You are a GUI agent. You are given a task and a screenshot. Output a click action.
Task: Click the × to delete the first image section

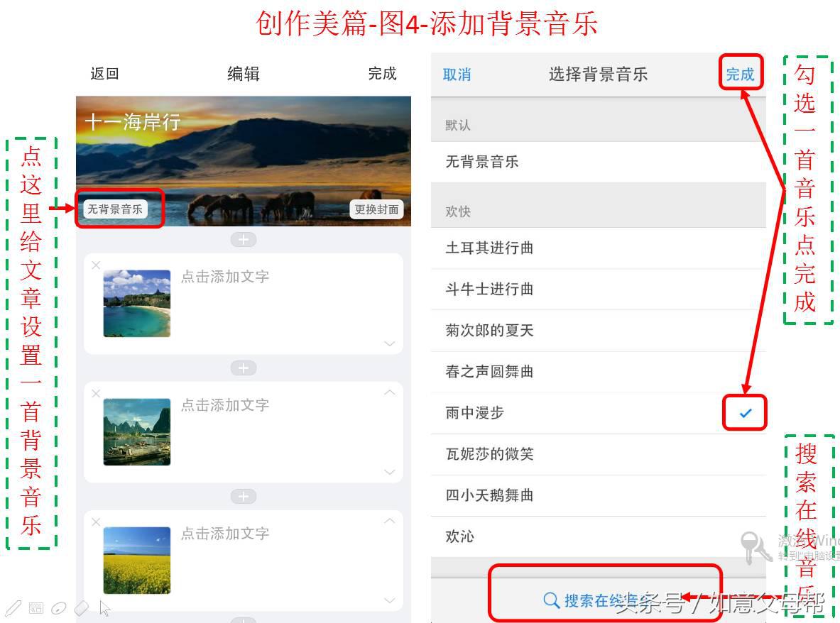click(96, 265)
